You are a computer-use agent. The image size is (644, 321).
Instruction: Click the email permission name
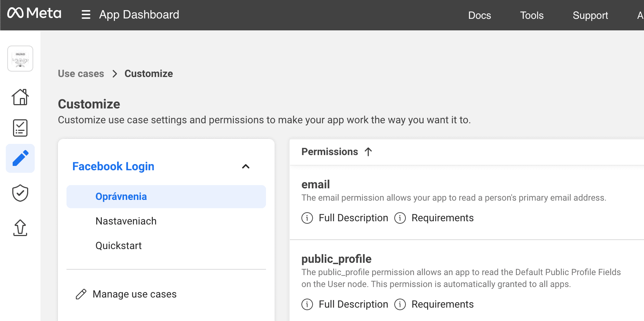coord(315,184)
